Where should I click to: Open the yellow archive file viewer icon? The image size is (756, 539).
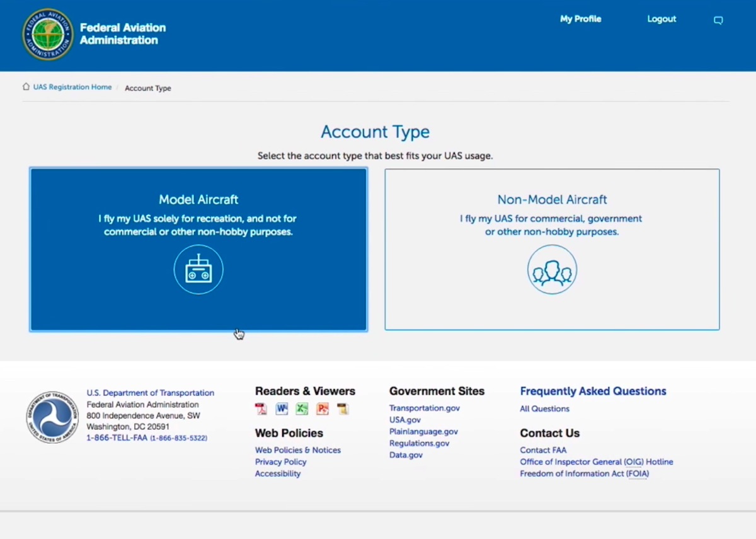click(343, 409)
